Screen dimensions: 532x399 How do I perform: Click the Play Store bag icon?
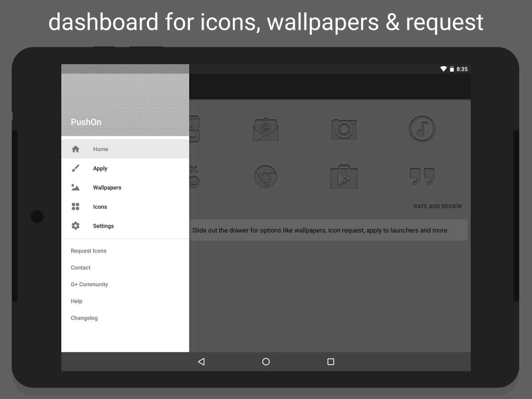coord(344,177)
